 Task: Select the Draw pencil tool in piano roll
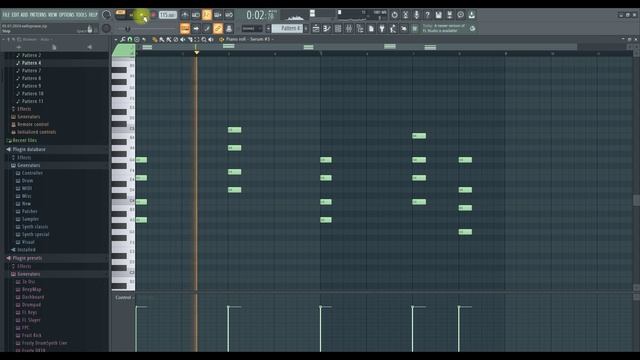click(x=155, y=40)
